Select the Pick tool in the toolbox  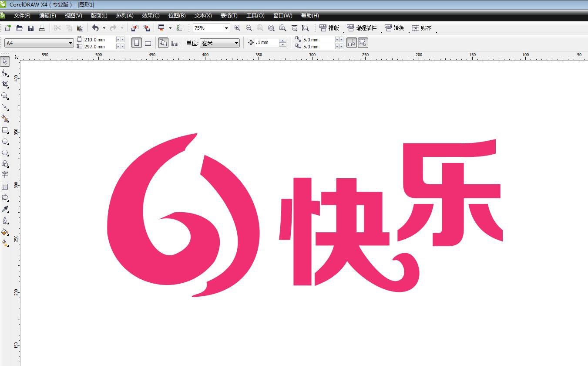(x=5, y=61)
